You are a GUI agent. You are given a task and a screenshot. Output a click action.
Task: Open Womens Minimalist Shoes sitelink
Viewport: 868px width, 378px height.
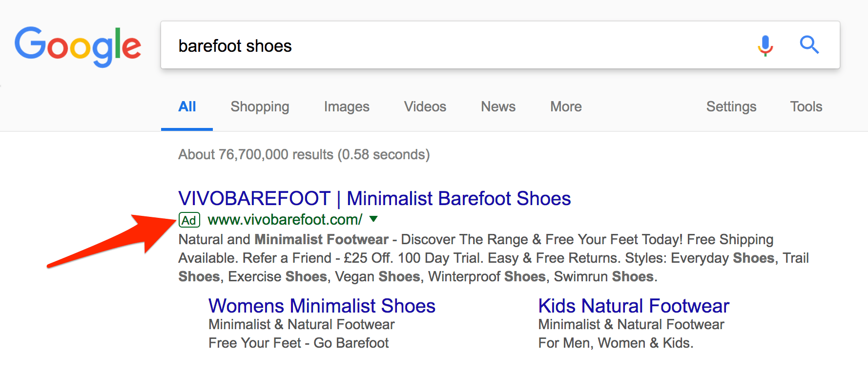coord(322,306)
